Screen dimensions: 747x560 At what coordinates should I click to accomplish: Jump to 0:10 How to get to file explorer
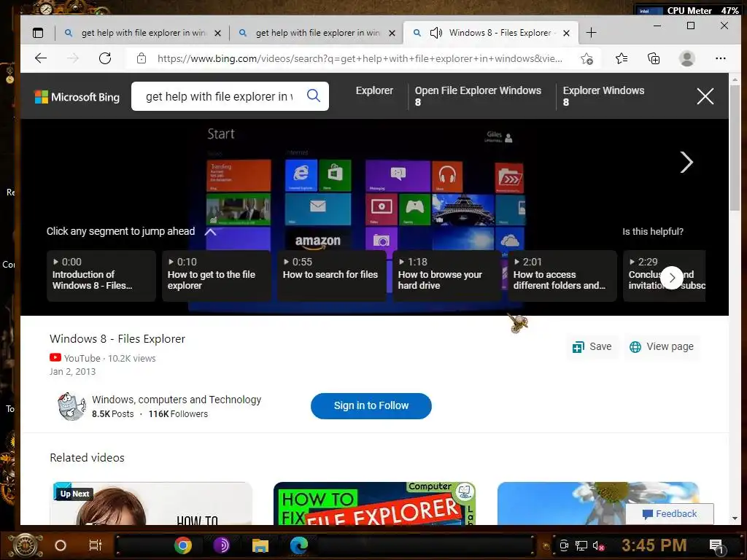[216, 276]
